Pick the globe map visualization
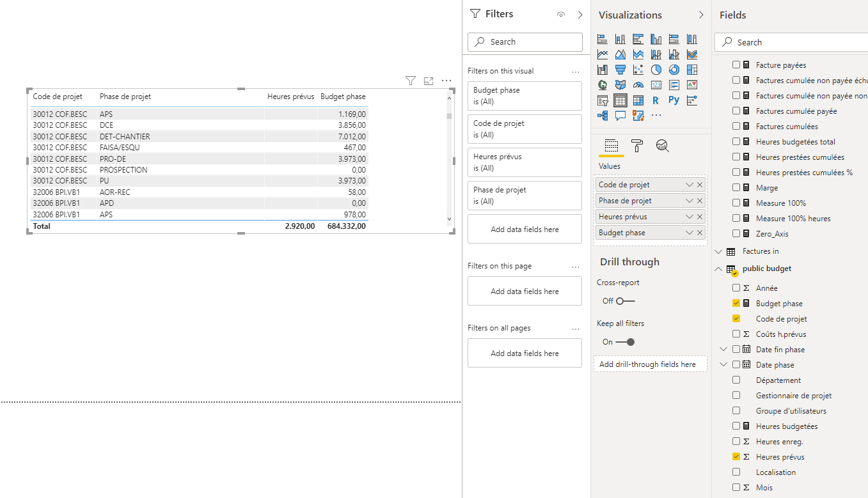The image size is (868, 498). point(603,85)
